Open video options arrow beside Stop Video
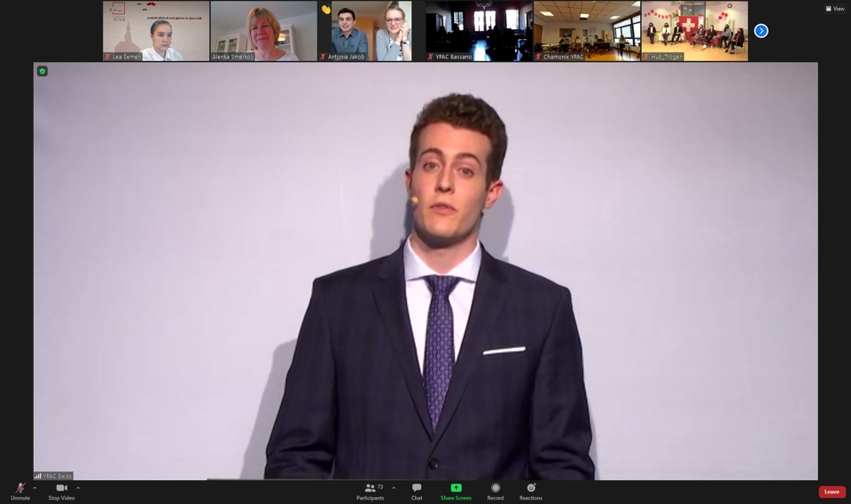The image size is (851, 504). (78, 488)
